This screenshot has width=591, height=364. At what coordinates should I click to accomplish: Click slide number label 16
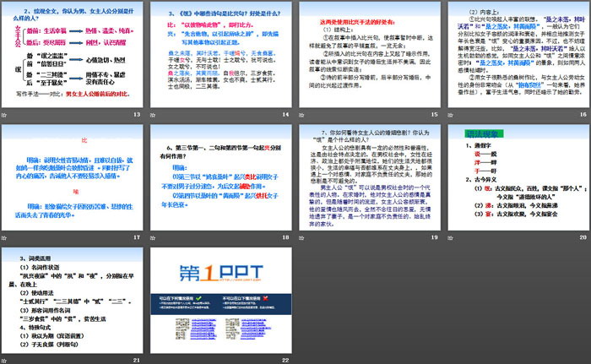[x=583, y=114]
